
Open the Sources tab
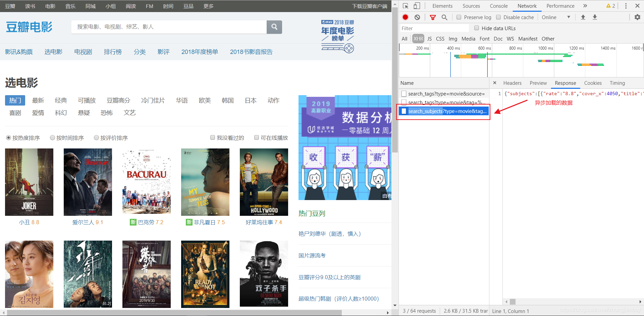click(x=471, y=6)
